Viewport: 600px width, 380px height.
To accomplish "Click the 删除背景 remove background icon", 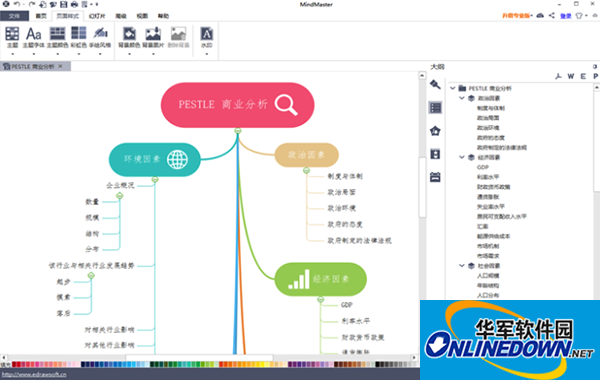I will click(178, 37).
